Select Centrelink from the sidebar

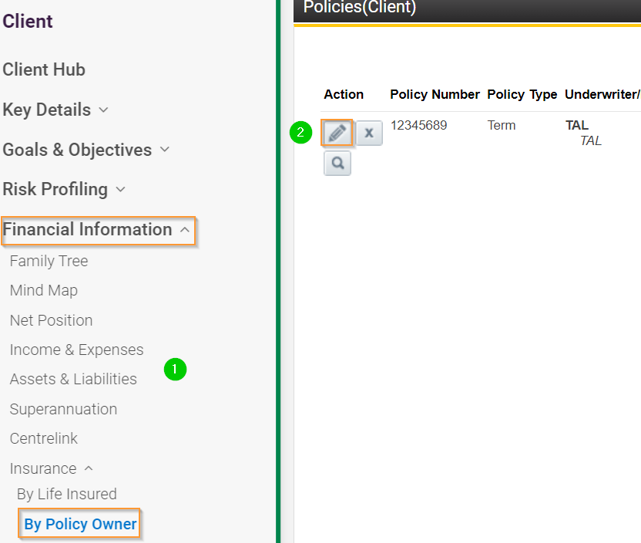[44, 438]
